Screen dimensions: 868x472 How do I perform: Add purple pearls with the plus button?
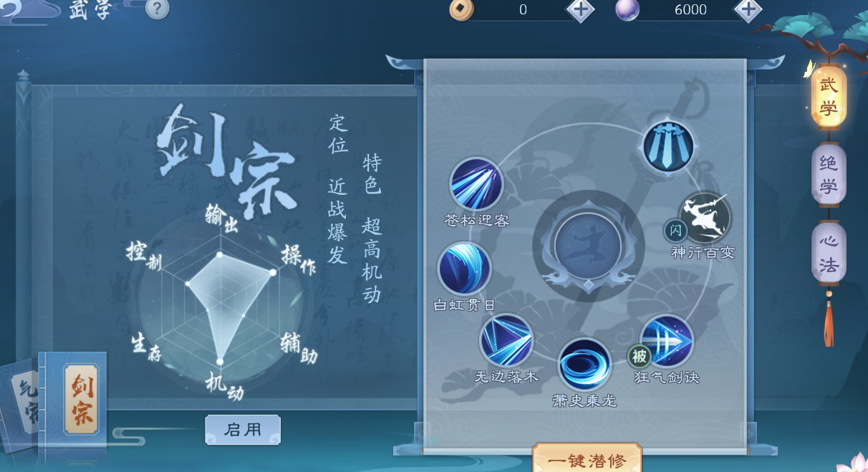[748, 9]
